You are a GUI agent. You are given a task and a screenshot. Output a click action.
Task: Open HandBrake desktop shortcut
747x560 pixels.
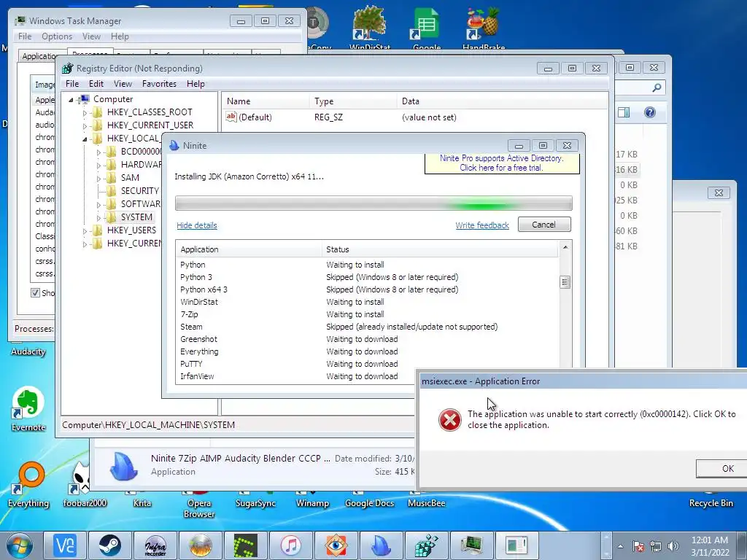483,28
